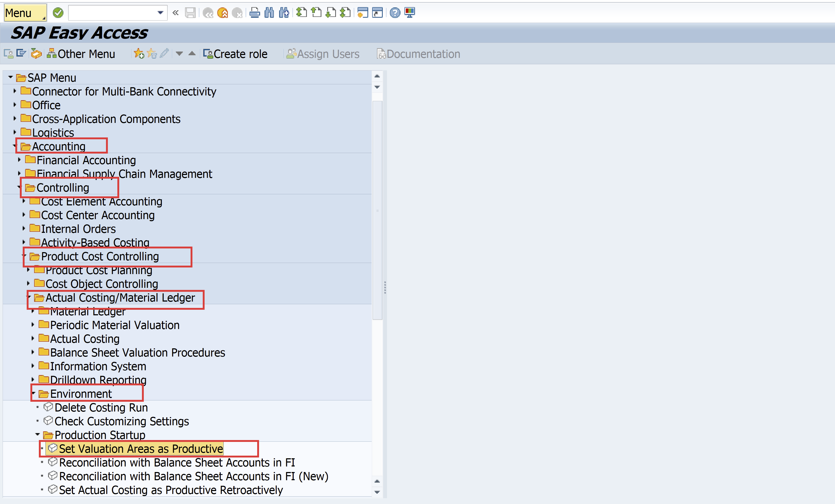835x504 pixels.
Task: Expand the Logistics folder arrow
Action: pos(15,132)
